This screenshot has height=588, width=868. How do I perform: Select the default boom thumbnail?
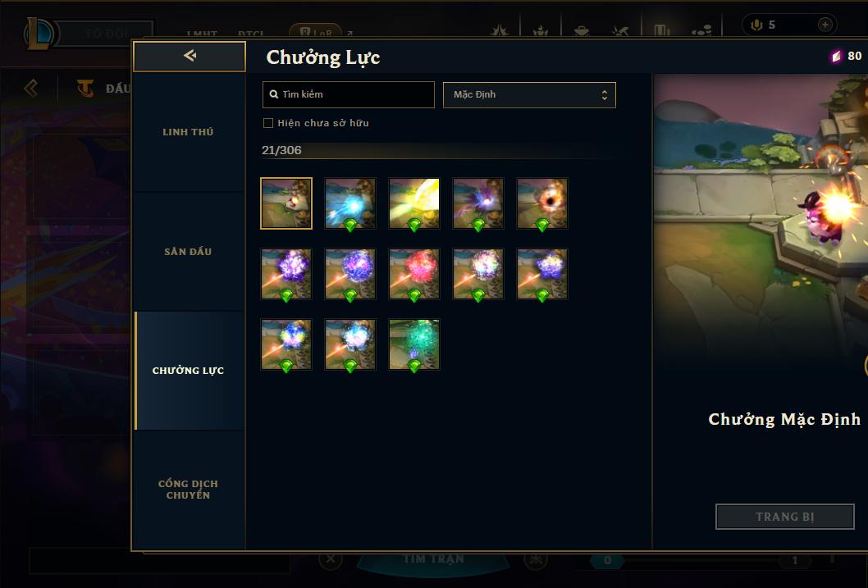286,203
